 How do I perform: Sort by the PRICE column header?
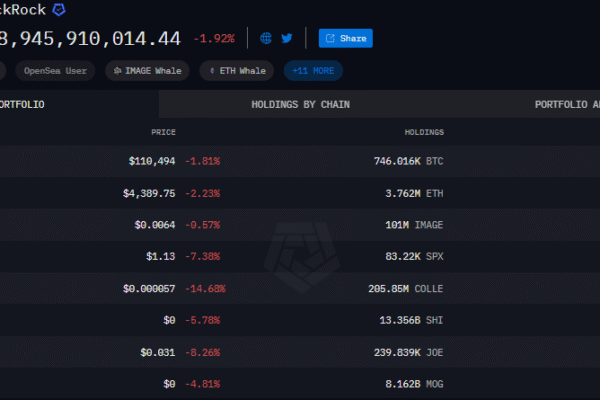(163, 132)
